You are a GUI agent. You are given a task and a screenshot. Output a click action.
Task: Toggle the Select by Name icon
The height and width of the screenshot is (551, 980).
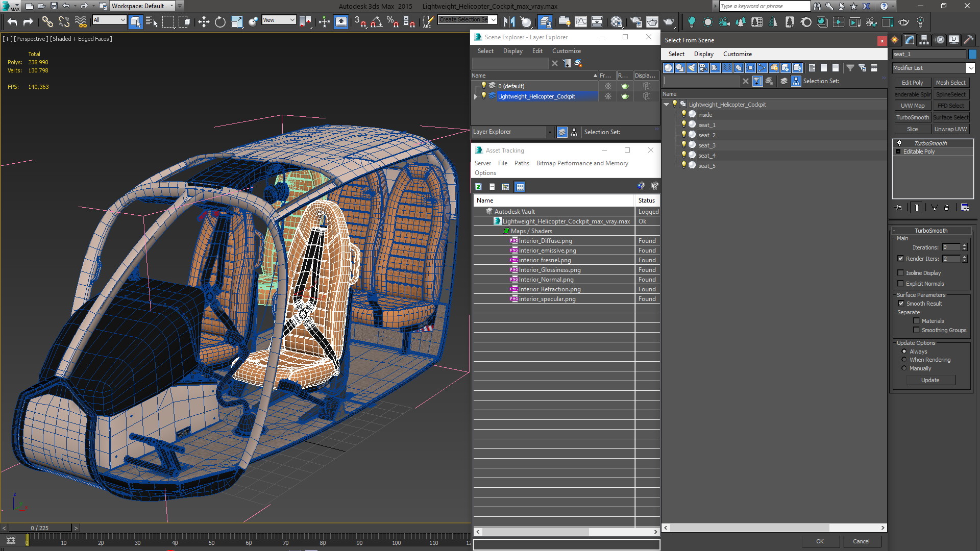coord(150,21)
